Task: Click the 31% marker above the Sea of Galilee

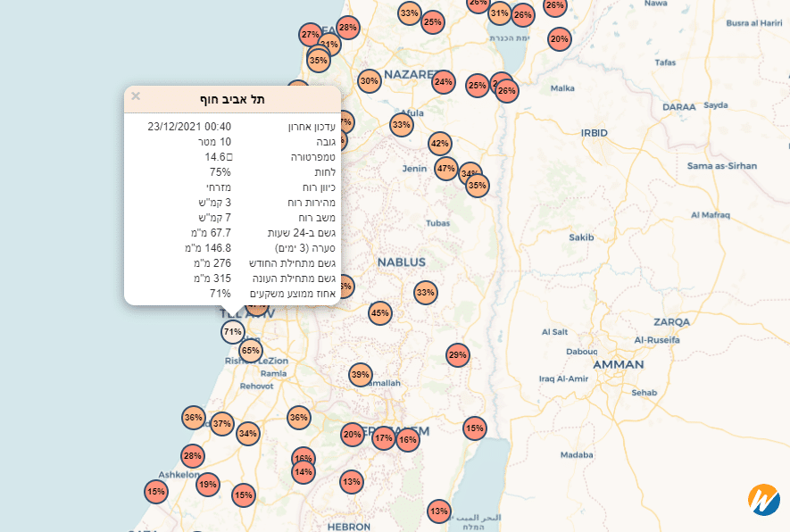Action: pos(500,13)
